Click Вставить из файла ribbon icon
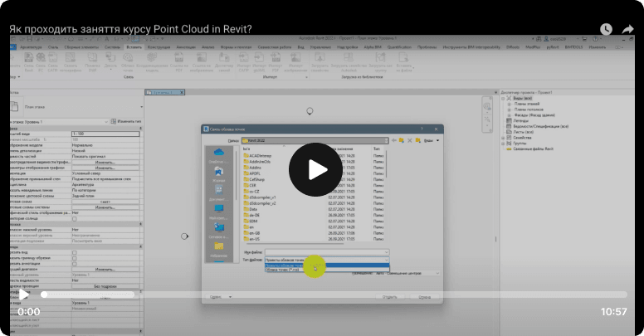Screen dimensions: 644x336 point(403,62)
